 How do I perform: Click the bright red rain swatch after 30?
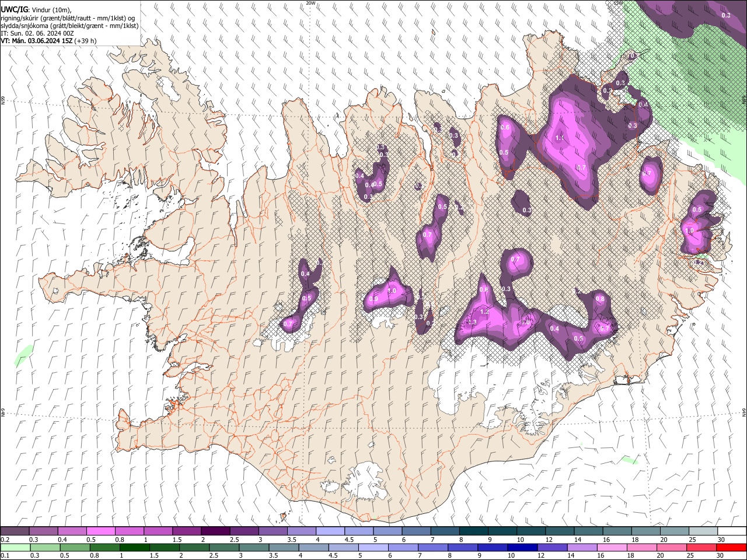[731, 547]
